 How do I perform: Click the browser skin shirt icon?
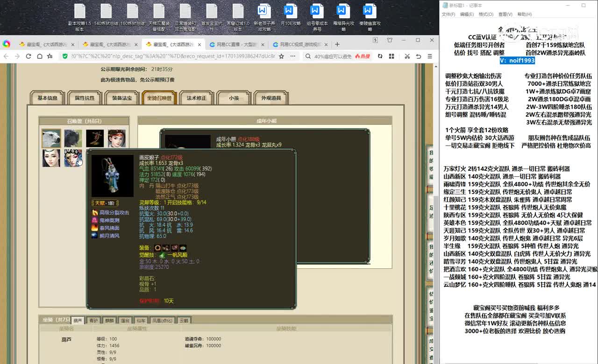click(390, 41)
